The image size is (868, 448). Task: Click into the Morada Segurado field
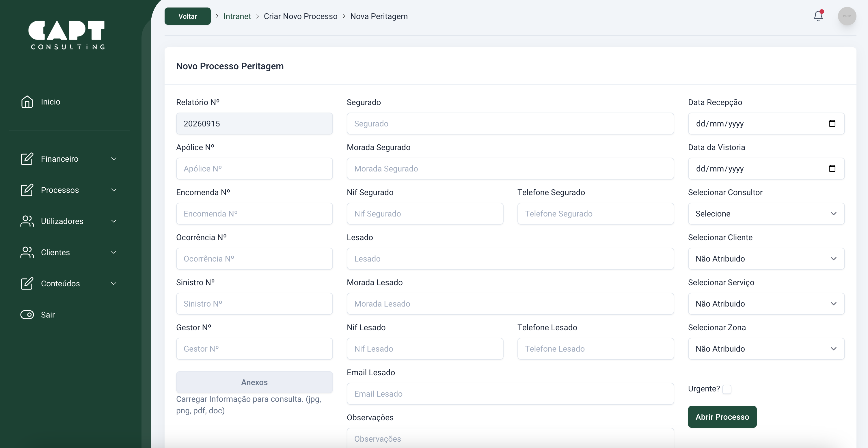click(x=510, y=168)
